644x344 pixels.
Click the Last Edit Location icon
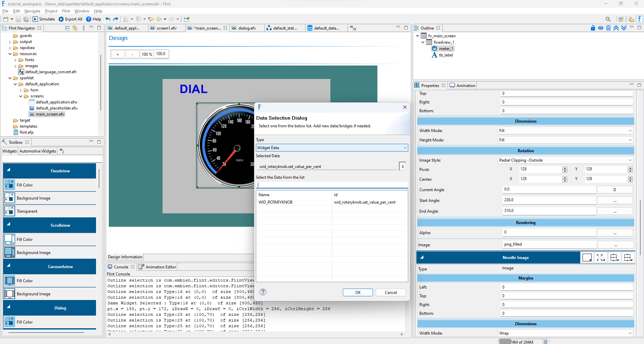[x=151, y=19]
